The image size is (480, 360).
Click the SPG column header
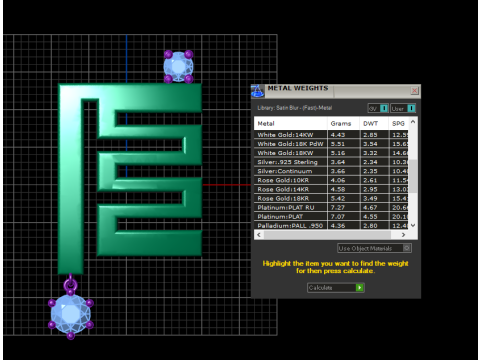coord(399,123)
